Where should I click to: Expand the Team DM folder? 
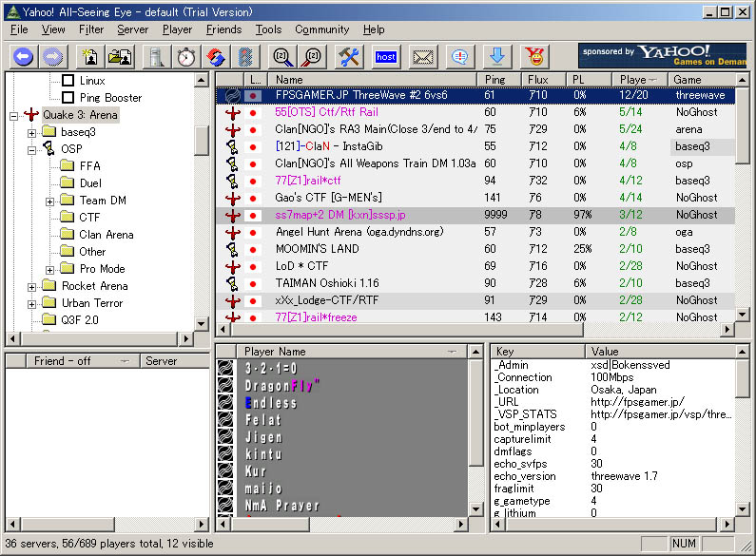50,201
